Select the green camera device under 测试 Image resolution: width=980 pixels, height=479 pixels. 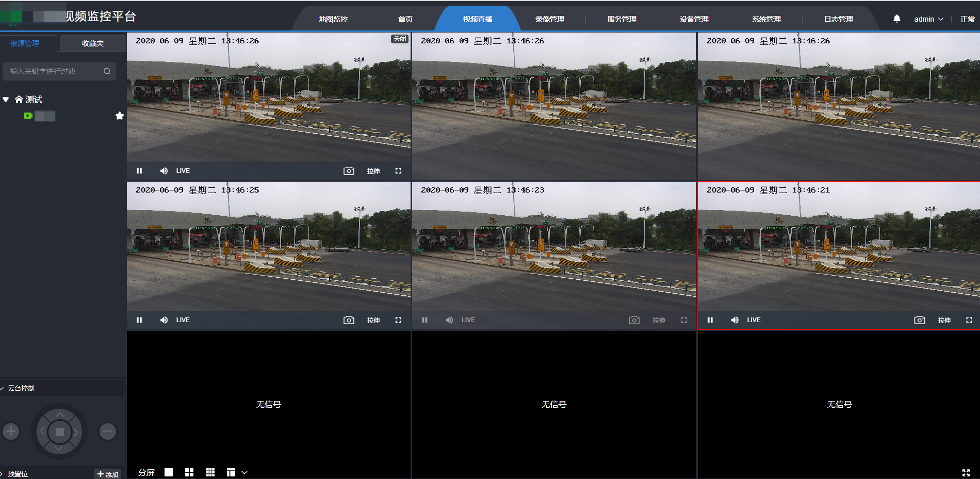28,116
